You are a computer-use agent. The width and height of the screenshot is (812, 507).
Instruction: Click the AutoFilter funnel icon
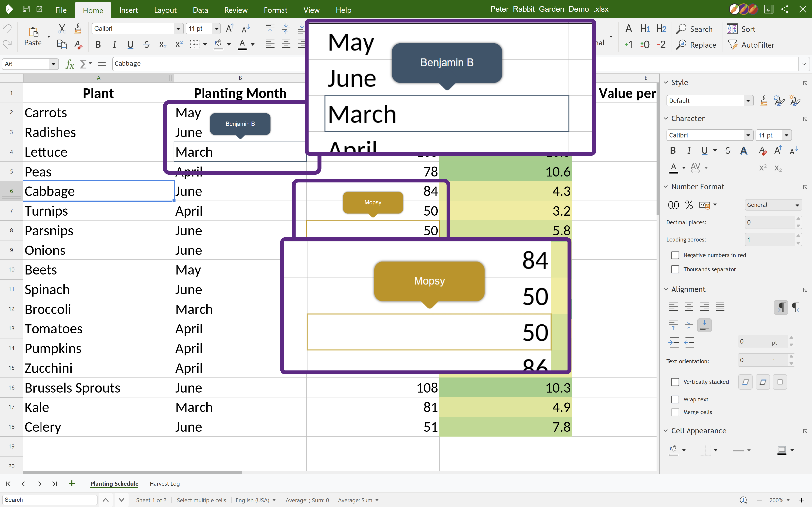[x=733, y=44]
